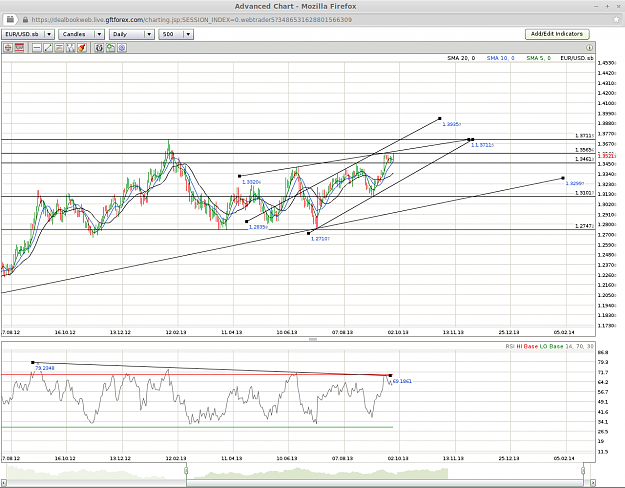This screenshot has width=625, height=488.
Task: Click the right range handle in overview strip
Action: pyautogui.click(x=583, y=471)
